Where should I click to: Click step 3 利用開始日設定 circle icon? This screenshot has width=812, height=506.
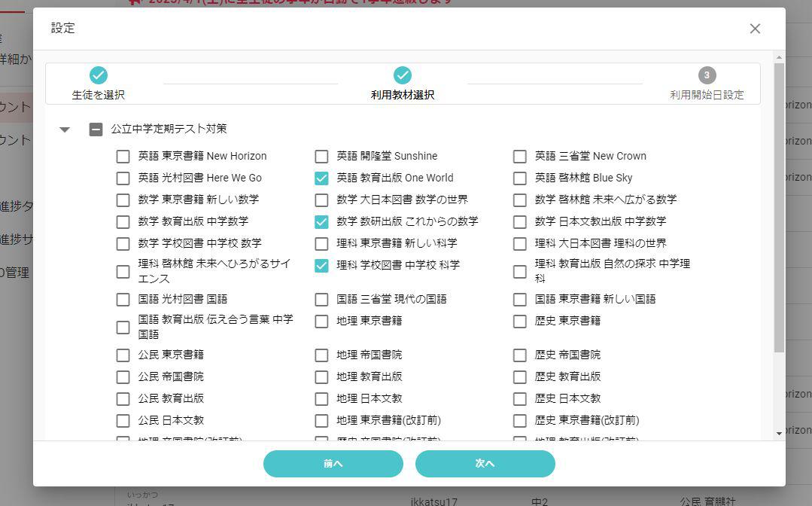pos(707,75)
